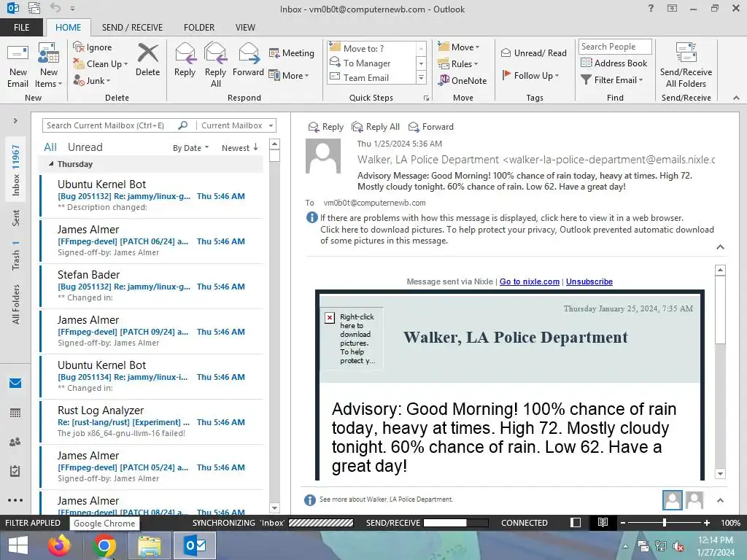Click the ribbon Reply icon
The width and height of the screenshot is (747, 560).
click(x=185, y=61)
